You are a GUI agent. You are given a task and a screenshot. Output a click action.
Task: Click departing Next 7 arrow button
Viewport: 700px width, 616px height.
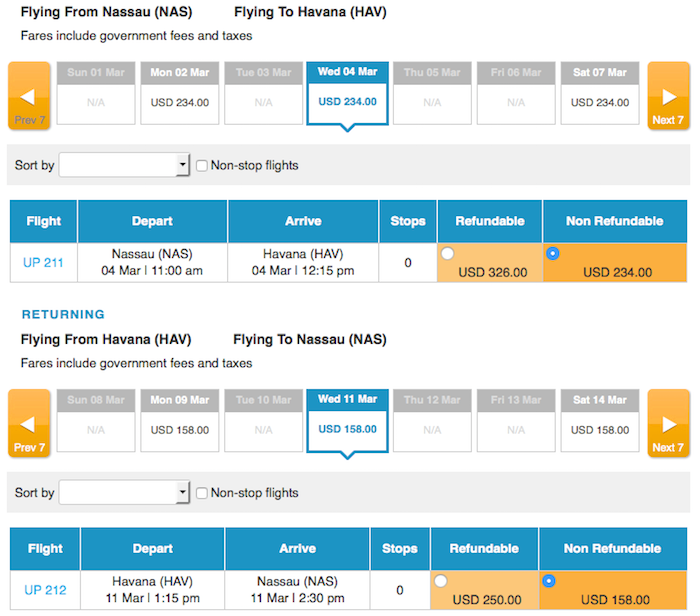(668, 96)
